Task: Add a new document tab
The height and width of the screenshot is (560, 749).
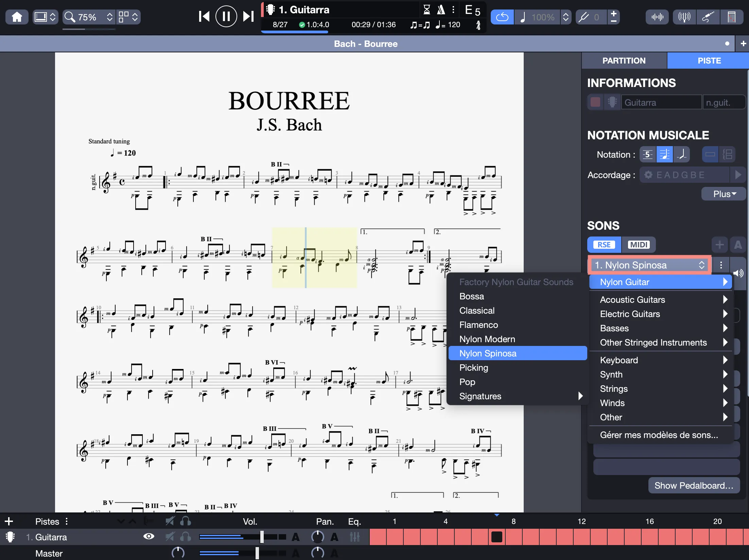Action: click(743, 43)
